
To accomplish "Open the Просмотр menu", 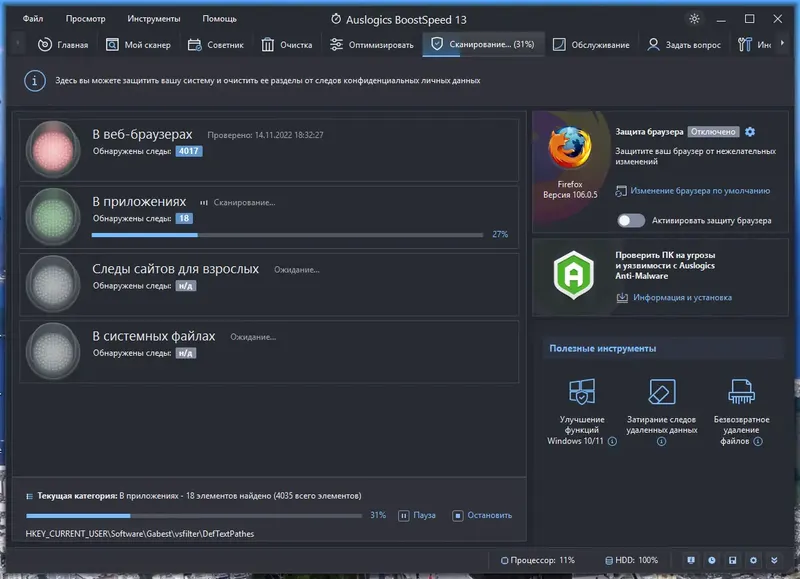I will 85,19.
